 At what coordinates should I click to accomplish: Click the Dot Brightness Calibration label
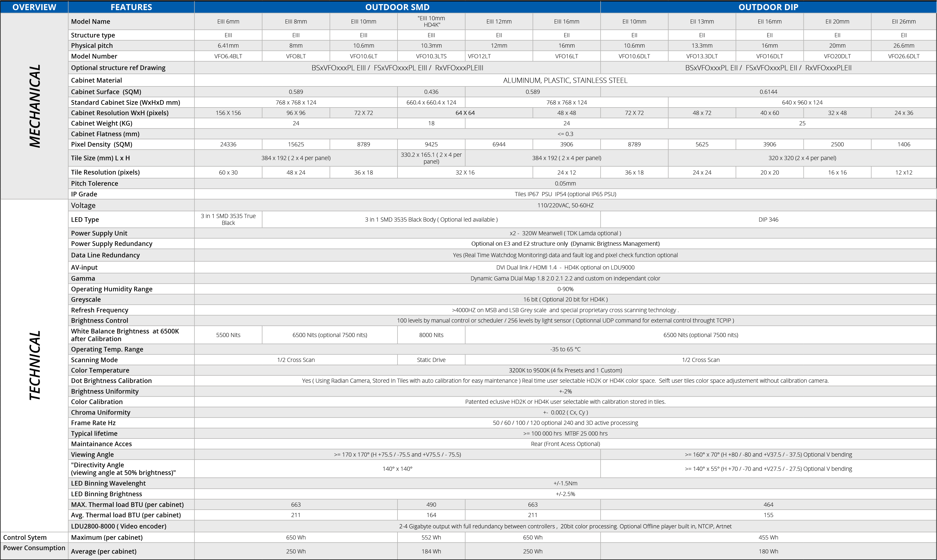pyautogui.click(x=111, y=381)
